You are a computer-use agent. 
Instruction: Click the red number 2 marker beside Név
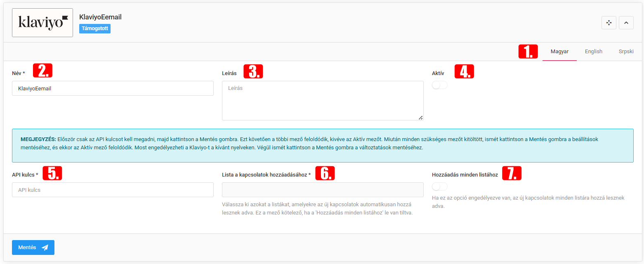click(x=43, y=71)
